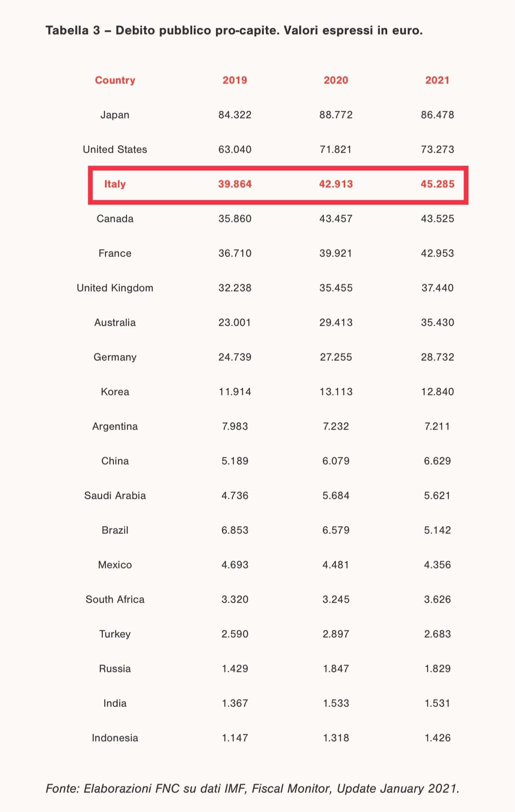Select Brazil's 2021 value 5.142

437,530
